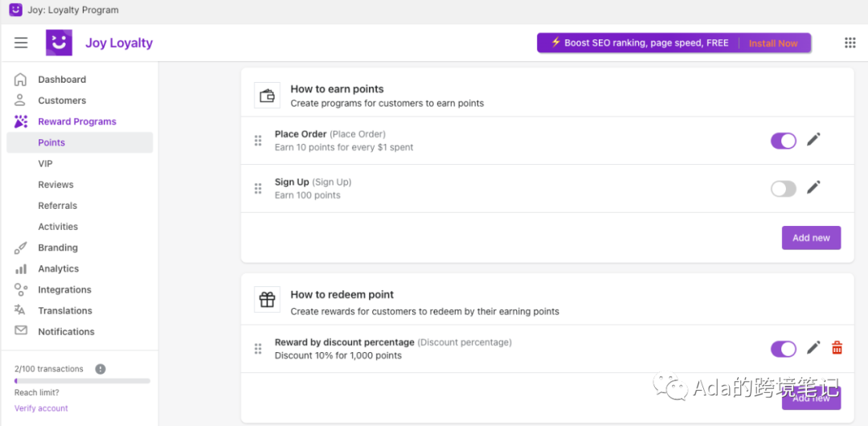The image size is (868, 426).
Task: Click the Sign Up row title
Action: tap(292, 182)
